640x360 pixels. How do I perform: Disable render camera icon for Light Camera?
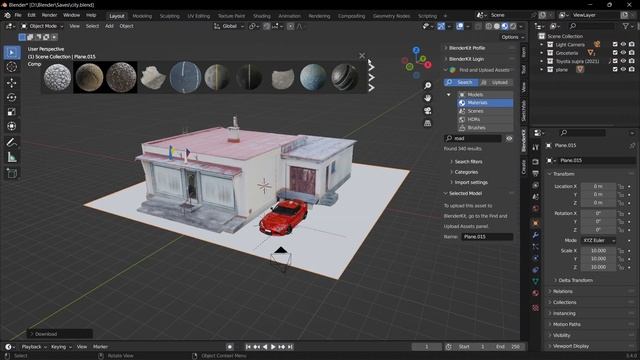tap(632, 44)
